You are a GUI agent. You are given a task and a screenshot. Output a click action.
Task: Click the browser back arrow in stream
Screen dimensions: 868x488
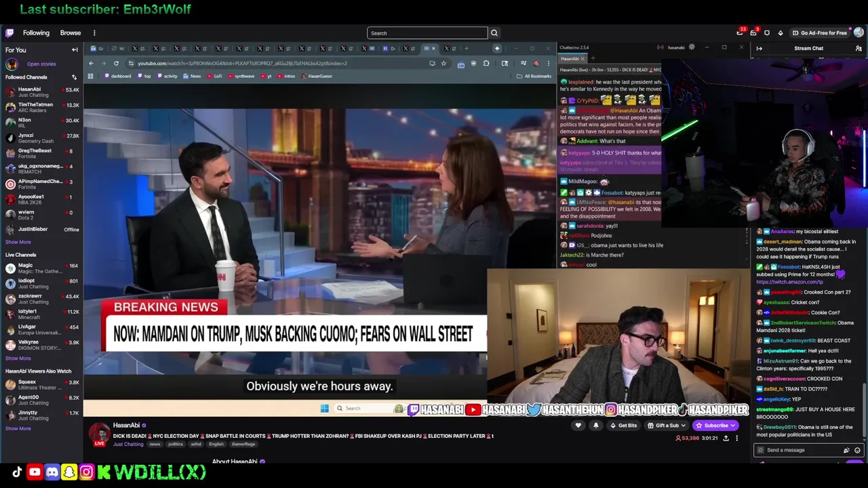(x=91, y=63)
